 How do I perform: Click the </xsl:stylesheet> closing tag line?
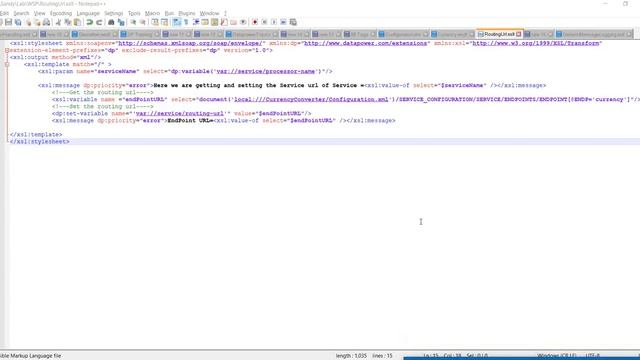click(40, 142)
